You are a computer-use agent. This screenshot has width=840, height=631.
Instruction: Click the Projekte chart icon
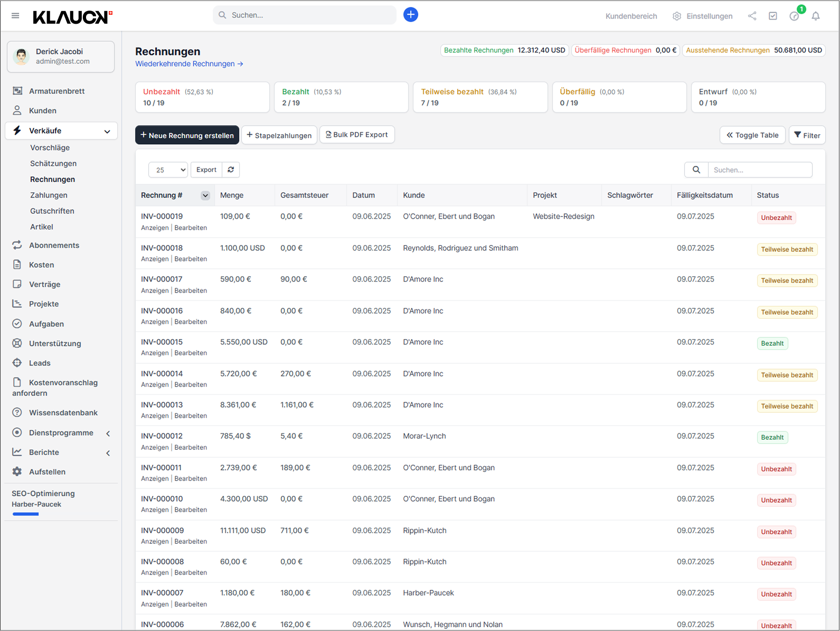(17, 304)
